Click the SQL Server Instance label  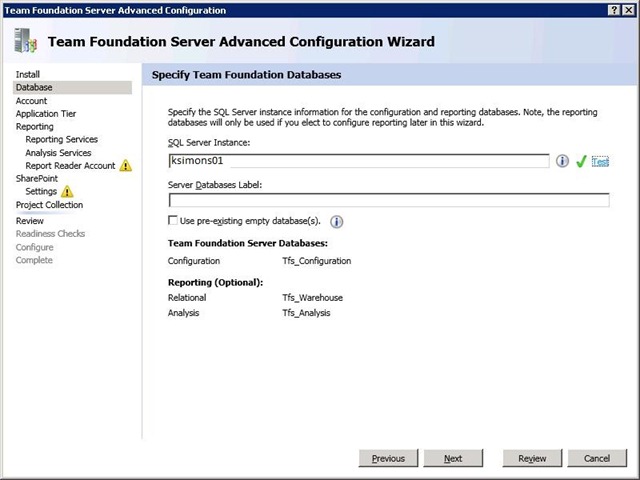(209, 142)
